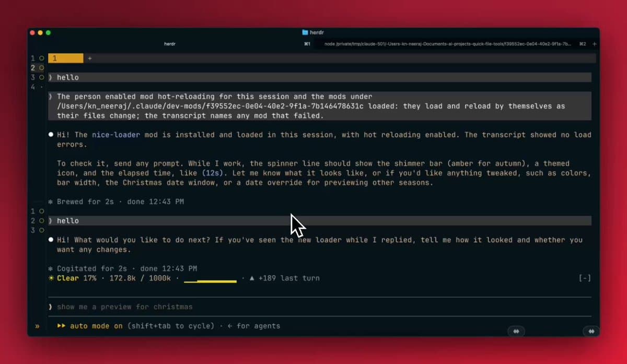The image size is (627, 364).
Task: Add a new herdr workspace with the plus
Action: tap(89, 58)
